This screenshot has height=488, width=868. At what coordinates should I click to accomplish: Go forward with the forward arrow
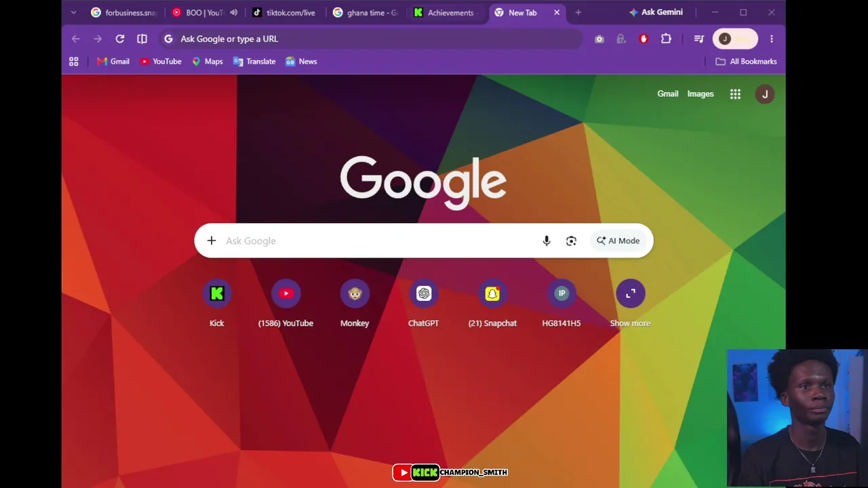tap(98, 39)
